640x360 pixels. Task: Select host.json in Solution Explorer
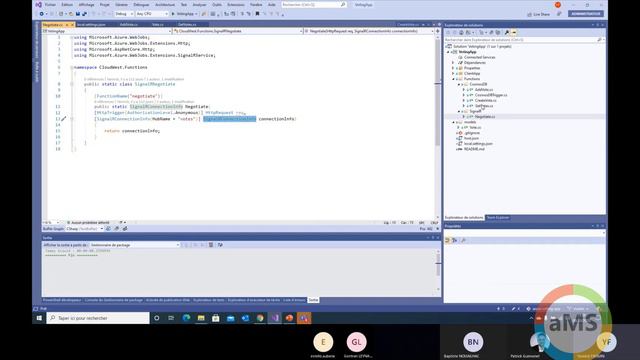coord(471,138)
